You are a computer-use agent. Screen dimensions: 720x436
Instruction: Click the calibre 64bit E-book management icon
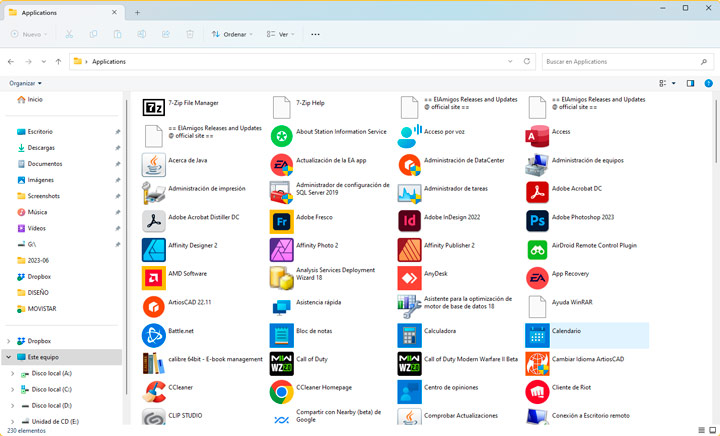(x=153, y=363)
